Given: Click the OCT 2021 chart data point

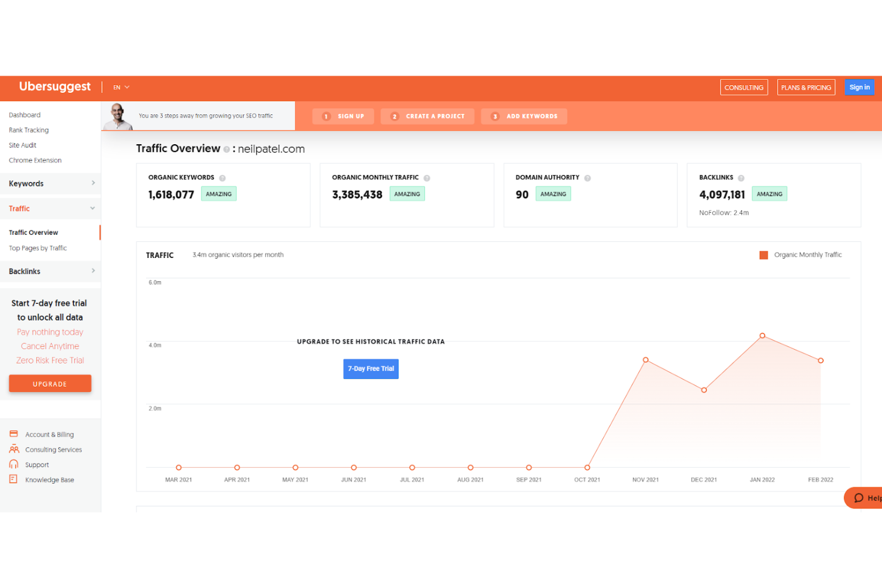Looking at the screenshot, I should [x=587, y=468].
